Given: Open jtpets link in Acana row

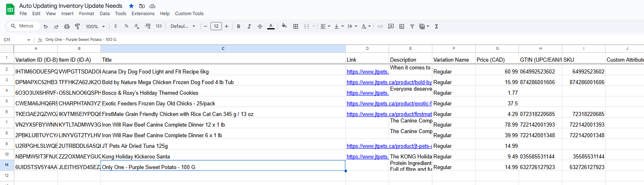Looking at the screenshot, I should pyautogui.click(x=367, y=72).
